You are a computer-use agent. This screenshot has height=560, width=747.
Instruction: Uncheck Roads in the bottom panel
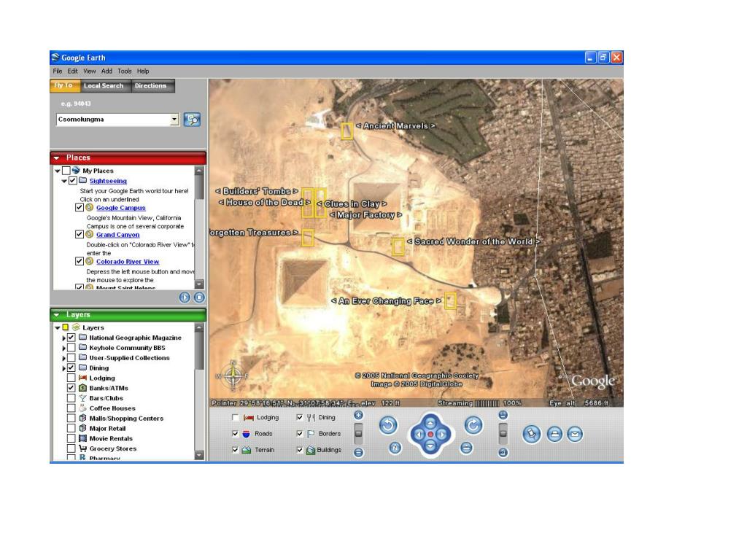tap(235, 434)
